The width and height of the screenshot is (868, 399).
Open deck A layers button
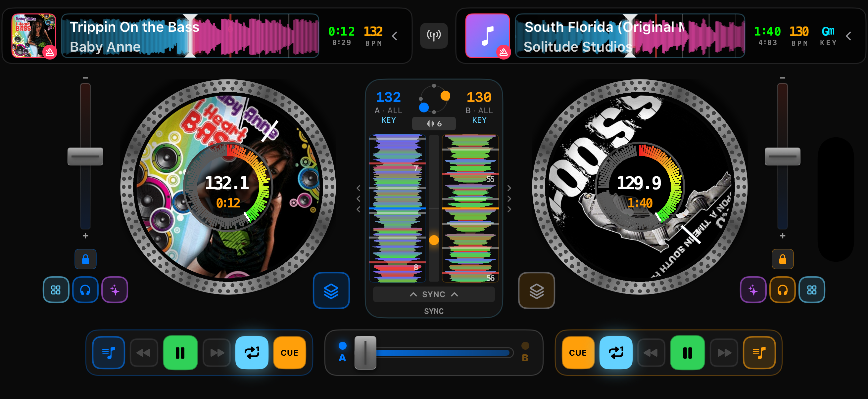[331, 290]
